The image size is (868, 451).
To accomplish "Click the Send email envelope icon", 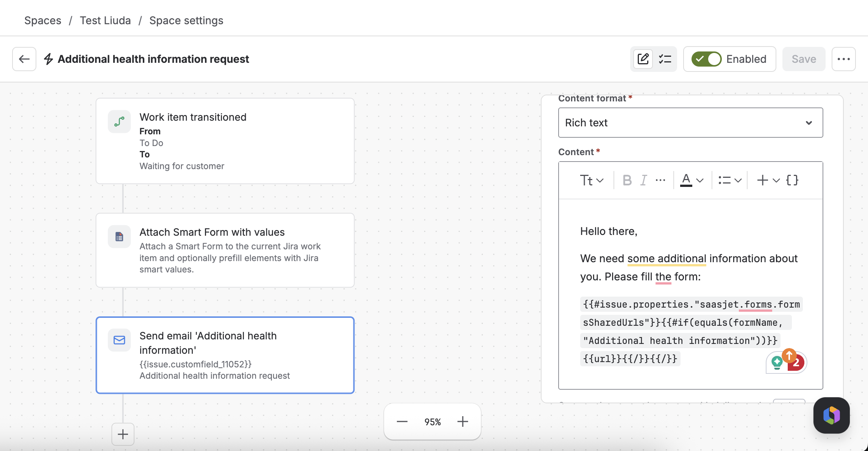I will click(x=119, y=340).
